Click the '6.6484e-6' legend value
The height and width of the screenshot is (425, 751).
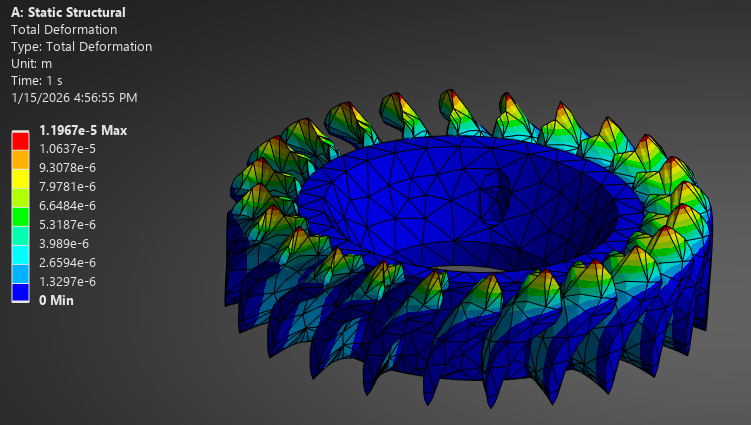[x=67, y=206]
